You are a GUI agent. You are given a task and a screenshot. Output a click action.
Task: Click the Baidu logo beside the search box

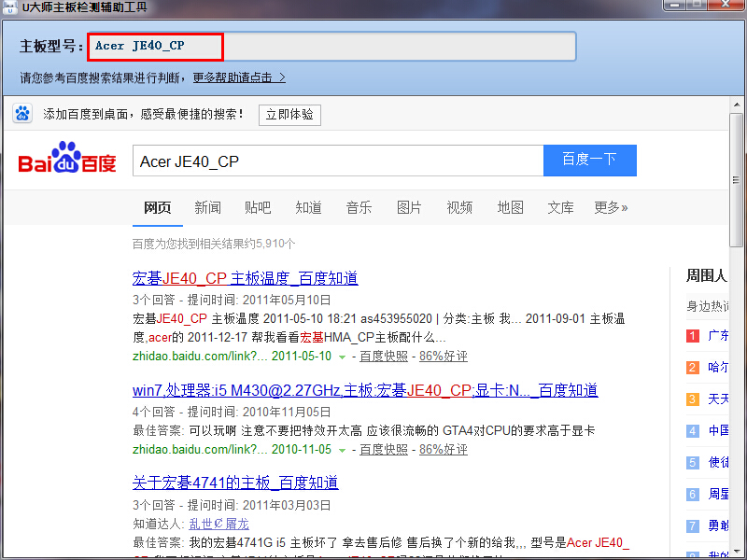coord(67,160)
